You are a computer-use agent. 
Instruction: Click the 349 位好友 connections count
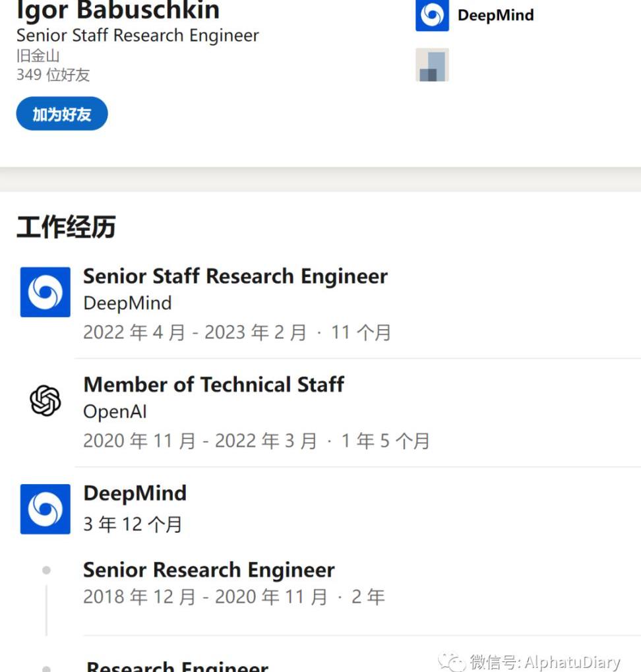53,75
